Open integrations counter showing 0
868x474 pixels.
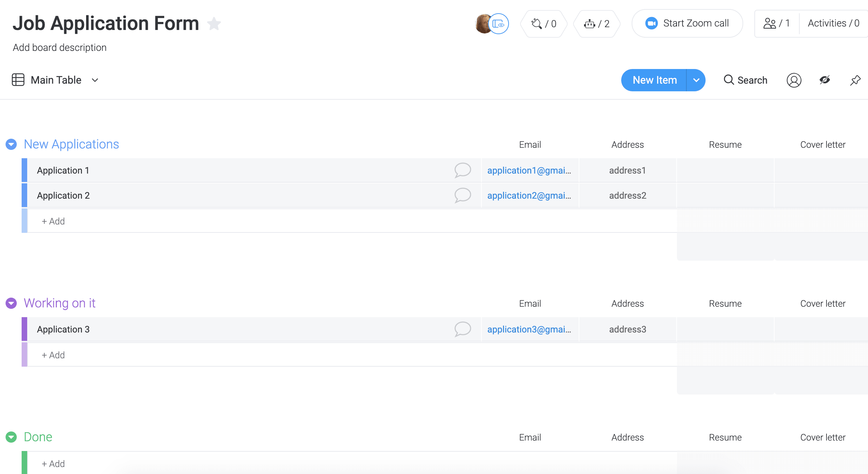[543, 24]
